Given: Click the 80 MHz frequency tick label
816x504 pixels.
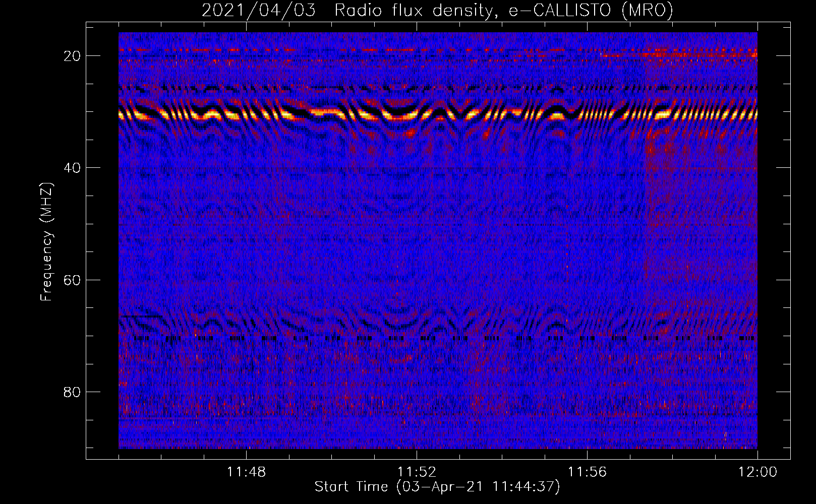Looking at the screenshot, I should tap(73, 392).
